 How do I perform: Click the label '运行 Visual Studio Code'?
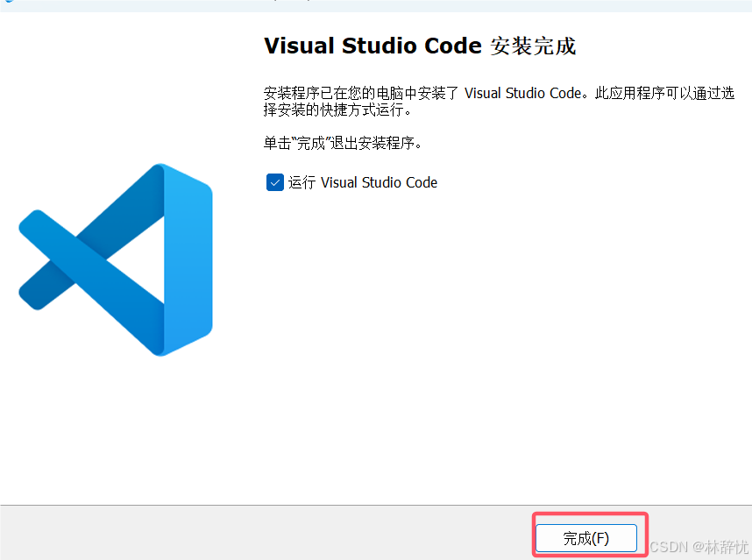click(x=363, y=182)
